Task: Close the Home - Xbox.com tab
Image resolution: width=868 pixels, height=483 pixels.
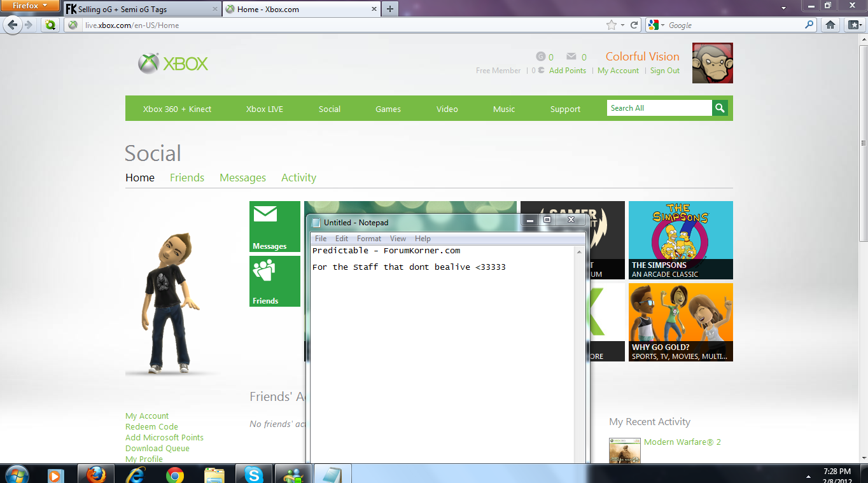Action: click(374, 9)
